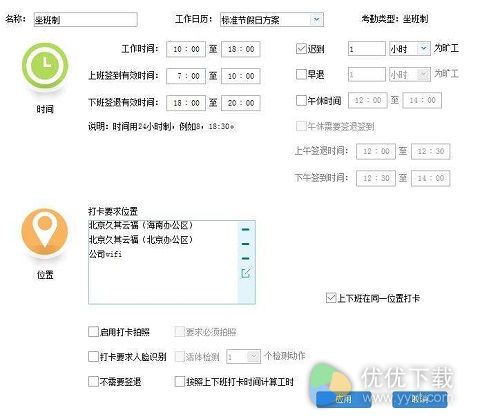Click the 取消 button
Image resolution: width=480 pixels, height=419 pixels.
[419, 399]
